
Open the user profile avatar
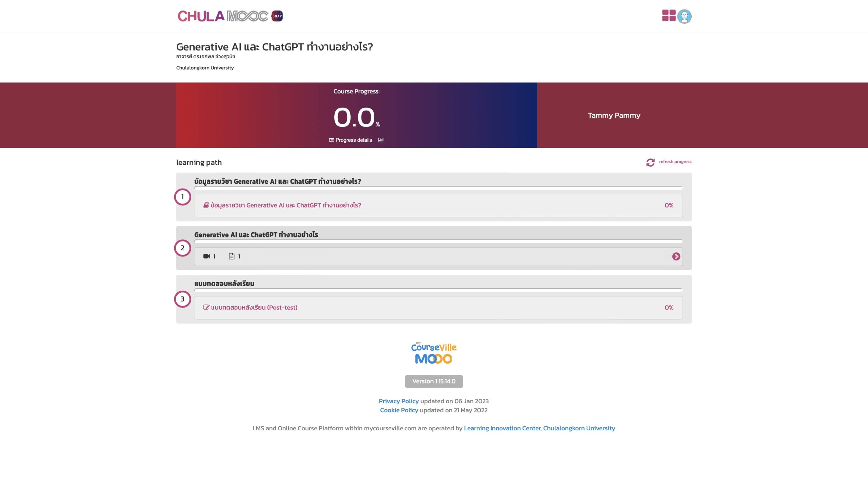684,16
